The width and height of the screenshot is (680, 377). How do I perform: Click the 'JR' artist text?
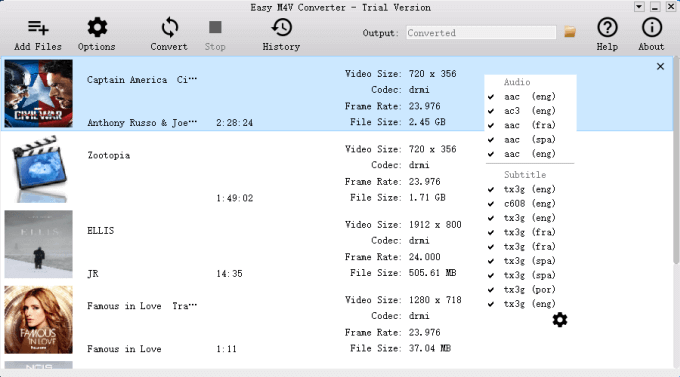(93, 274)
